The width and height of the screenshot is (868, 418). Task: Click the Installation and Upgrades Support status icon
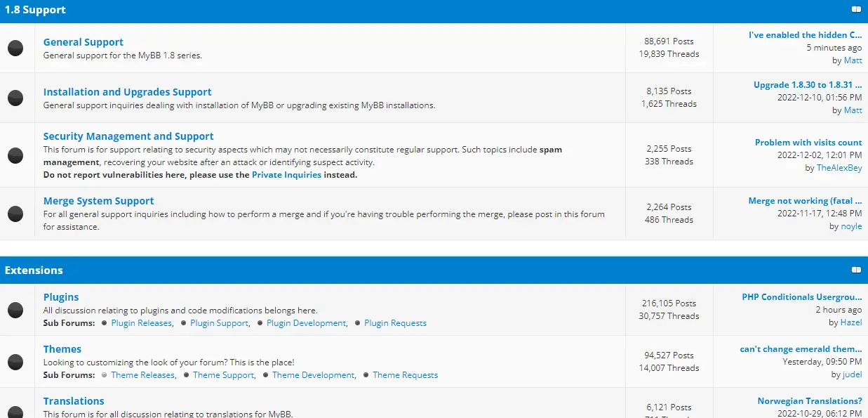click(x=15, y=98)
